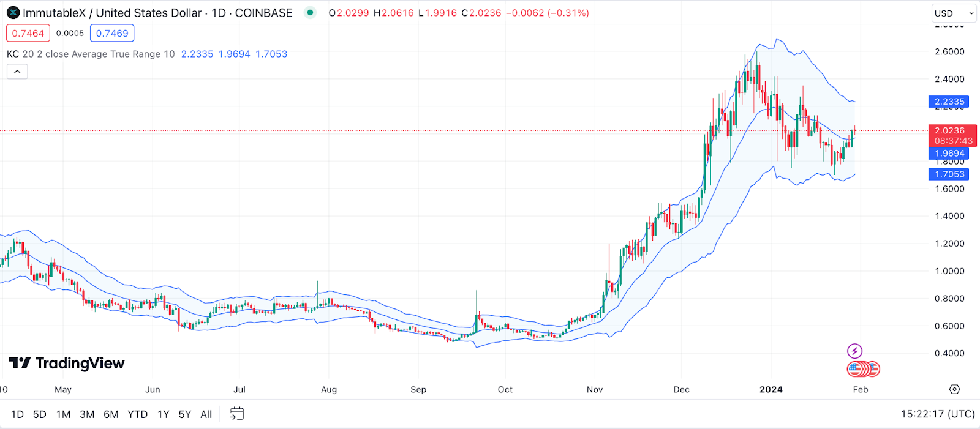Click the 1.7053 lower band price label
This screenshot has width=980, height=429.
tap(949, 174)
